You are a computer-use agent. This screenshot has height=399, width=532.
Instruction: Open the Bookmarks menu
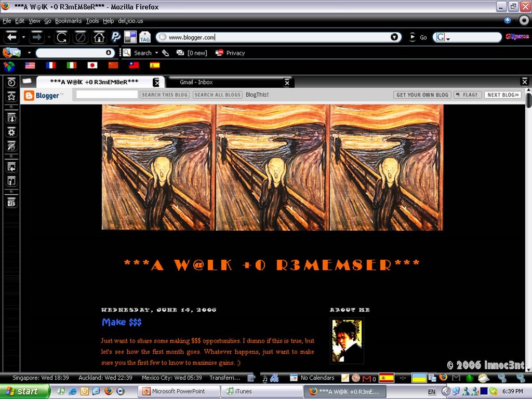(x=68, y=21)
